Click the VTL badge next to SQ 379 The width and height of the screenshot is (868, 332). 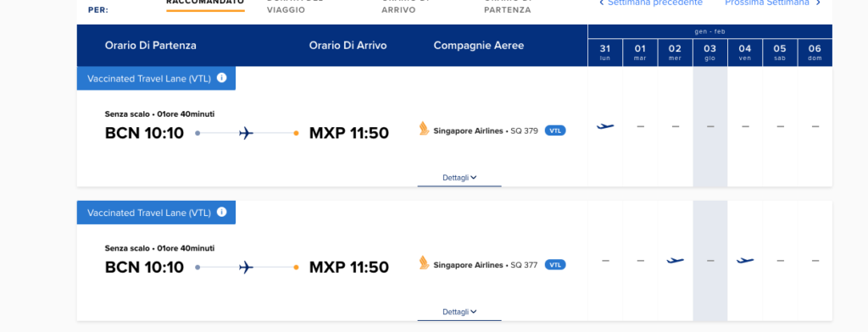coord(555,130)
